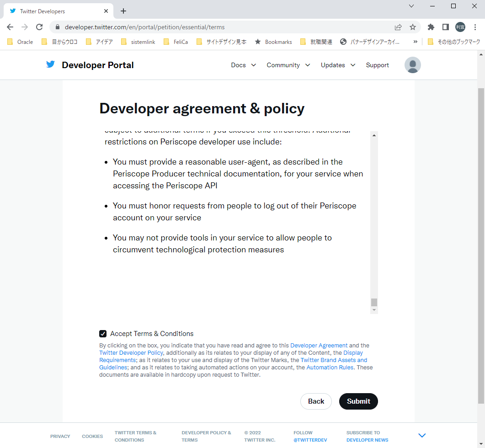Select the Twitter Developers browser tab
Image resolution: width=485 pixels, height=448 pixels.
[59, 11]
